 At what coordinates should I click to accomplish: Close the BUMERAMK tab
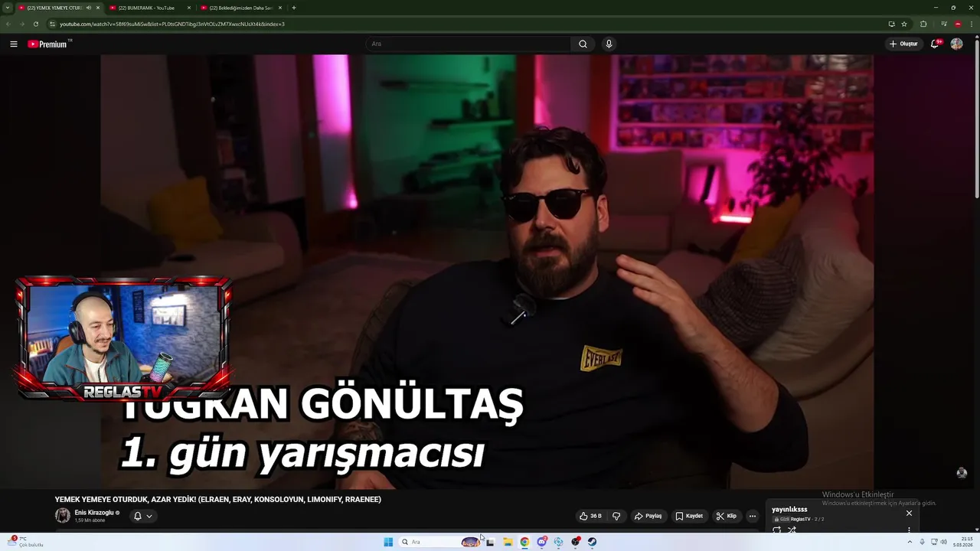(189, 8)
